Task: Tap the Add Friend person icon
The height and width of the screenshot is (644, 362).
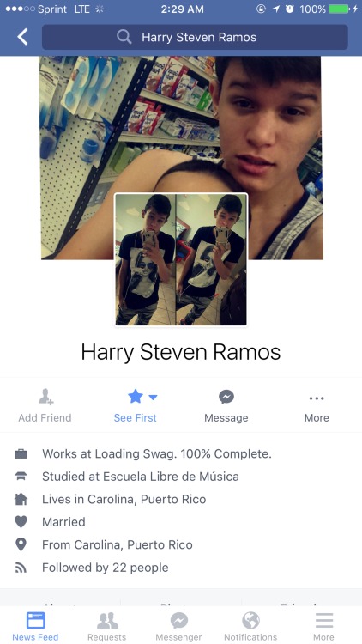Action: 46,397
